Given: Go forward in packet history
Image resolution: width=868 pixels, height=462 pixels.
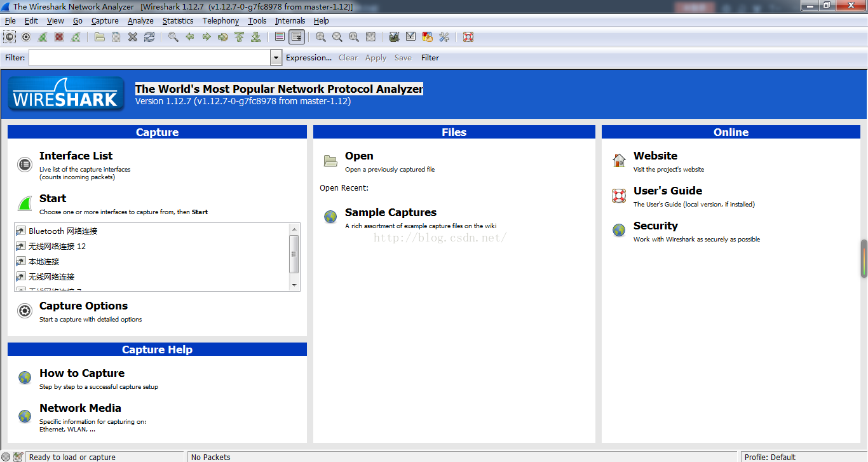Looking at the screenshot, I should coord(207,37).
